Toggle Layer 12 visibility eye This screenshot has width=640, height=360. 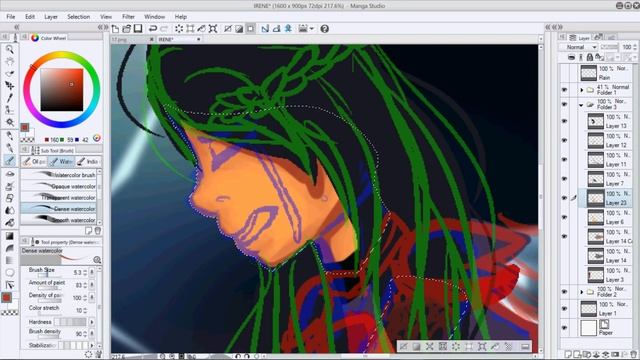point(564,140)
